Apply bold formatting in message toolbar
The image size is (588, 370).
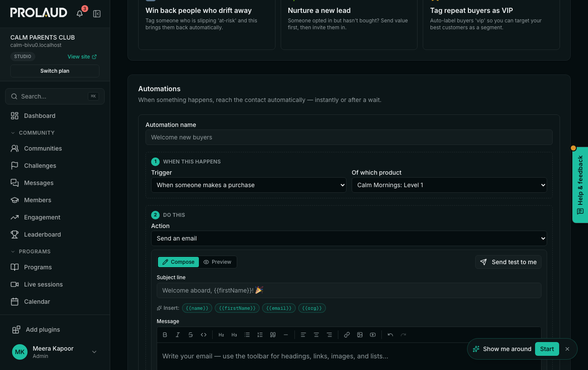click(165, 335)
